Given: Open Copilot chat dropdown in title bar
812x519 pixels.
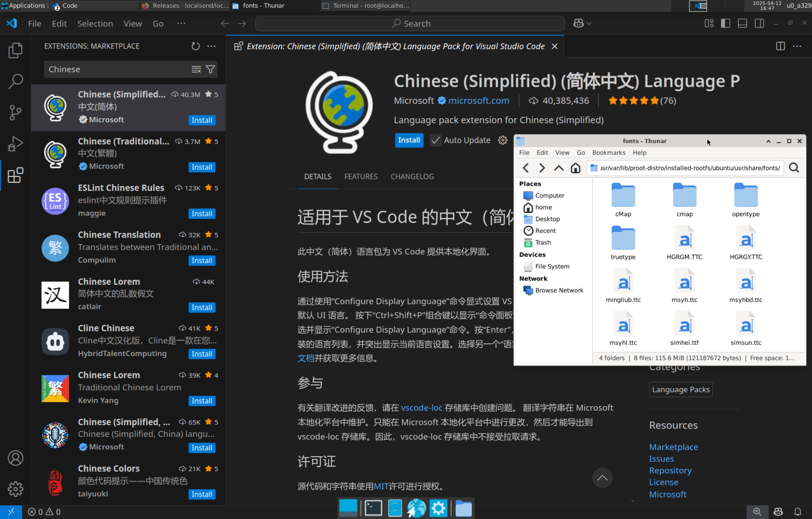Looking at the screenshot, I should click(x=582, y=23).
